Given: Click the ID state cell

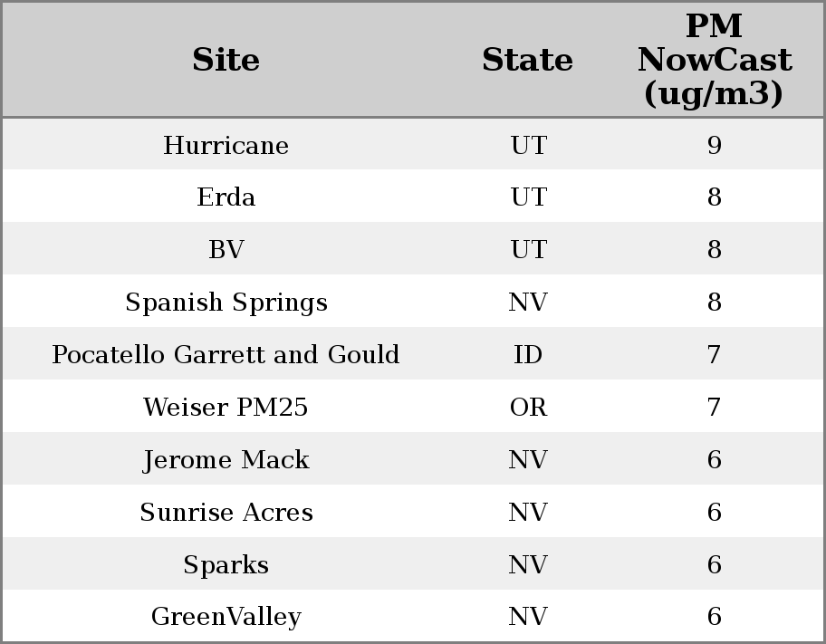Looking at the screenshot, I should pos(528,355).
